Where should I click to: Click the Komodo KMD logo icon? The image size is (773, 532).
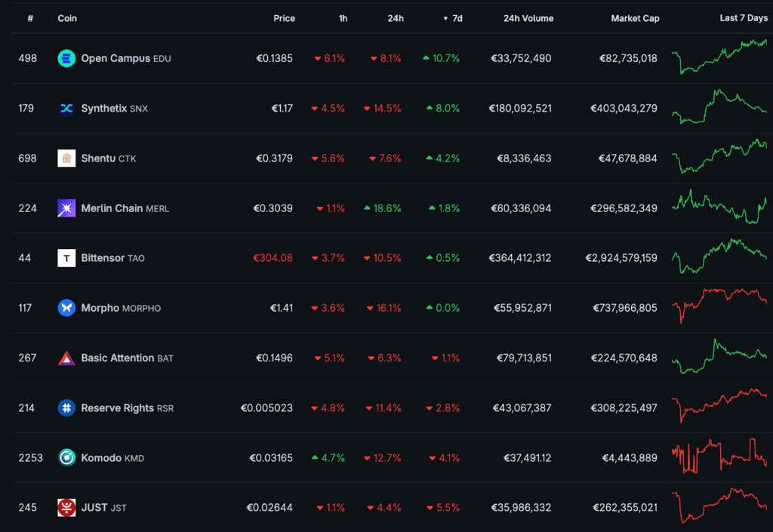tap(66, 457)
